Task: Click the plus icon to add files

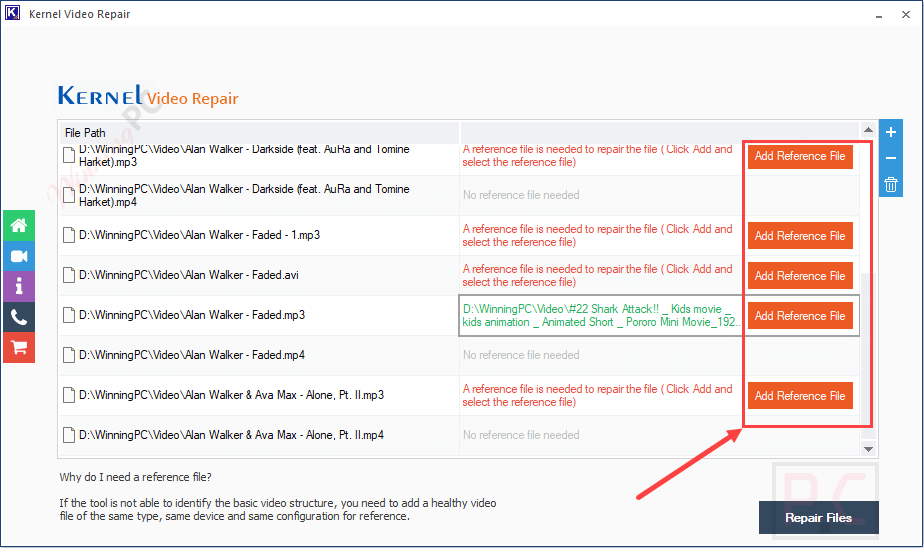Action: [x=890, y=132]
